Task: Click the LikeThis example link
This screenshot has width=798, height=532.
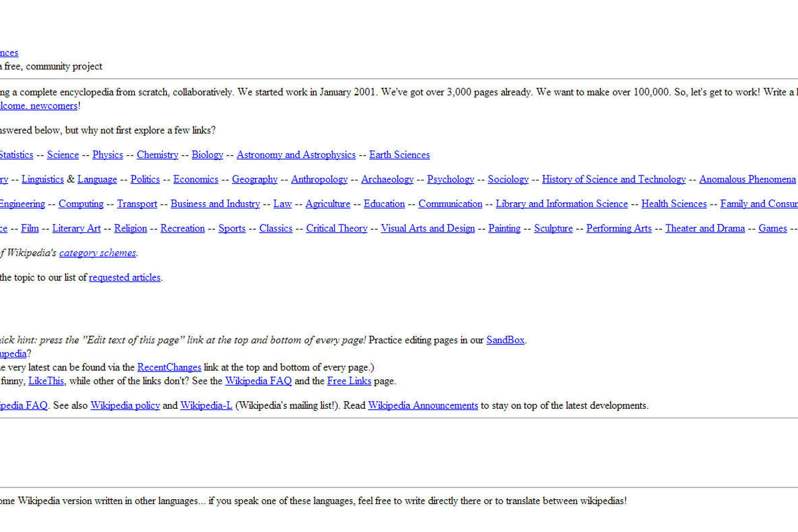Action: click(47, 381)
